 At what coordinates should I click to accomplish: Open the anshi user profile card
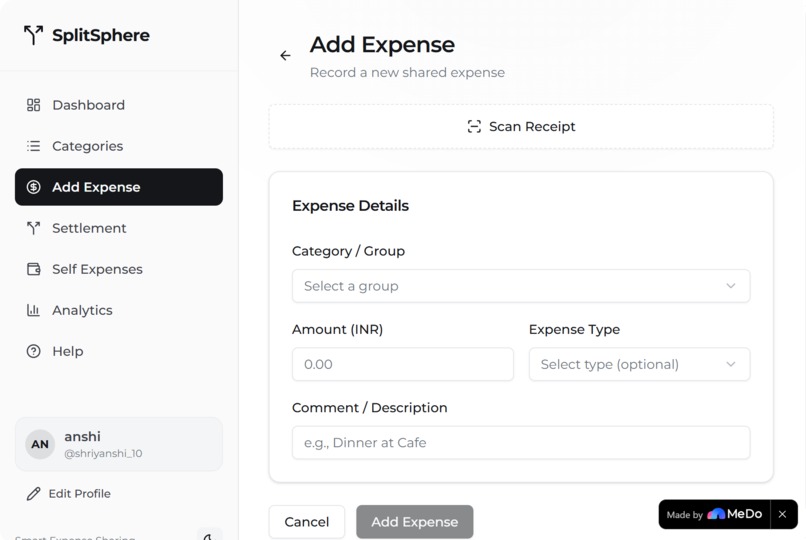[x=119, y=444]
